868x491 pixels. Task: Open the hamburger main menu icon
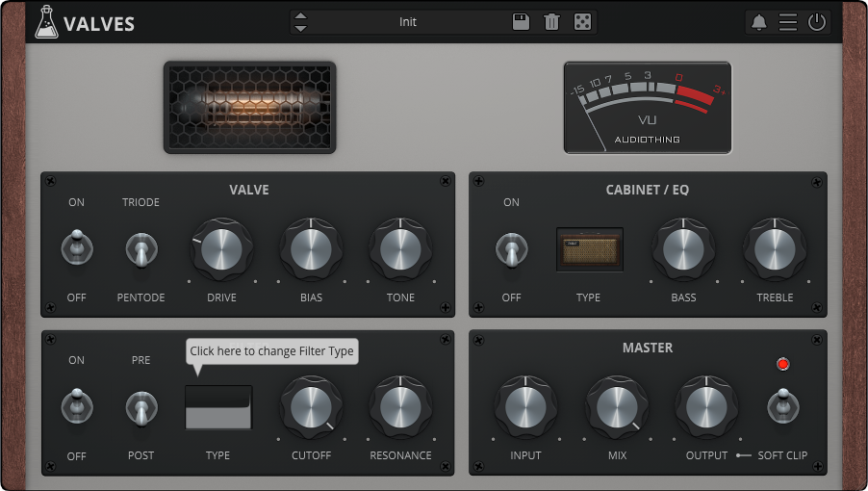(788, 23)
